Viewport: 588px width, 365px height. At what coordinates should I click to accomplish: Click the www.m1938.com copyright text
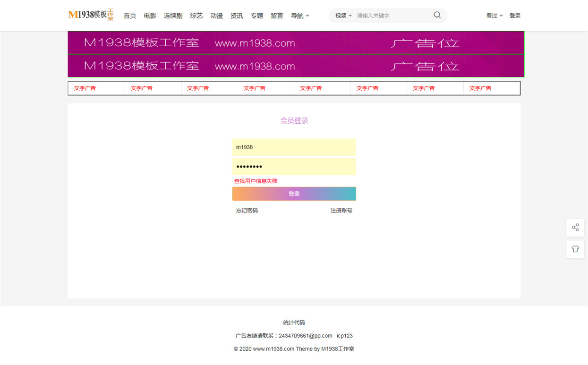pyautogui.click(x=273, y=349)
